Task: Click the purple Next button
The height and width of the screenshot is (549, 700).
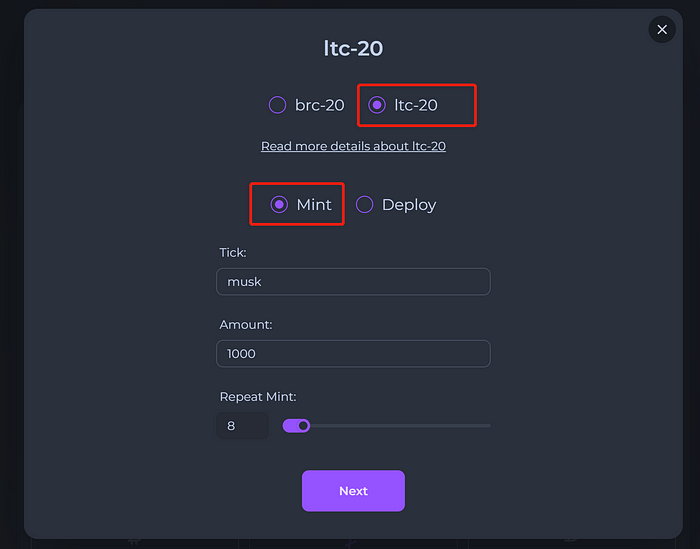Action: click(x=353, y=491)
